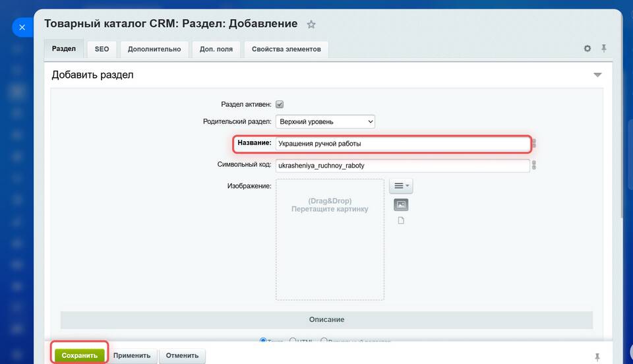Click the green Сохранить button
633x364 pixels.
point(80,355)
